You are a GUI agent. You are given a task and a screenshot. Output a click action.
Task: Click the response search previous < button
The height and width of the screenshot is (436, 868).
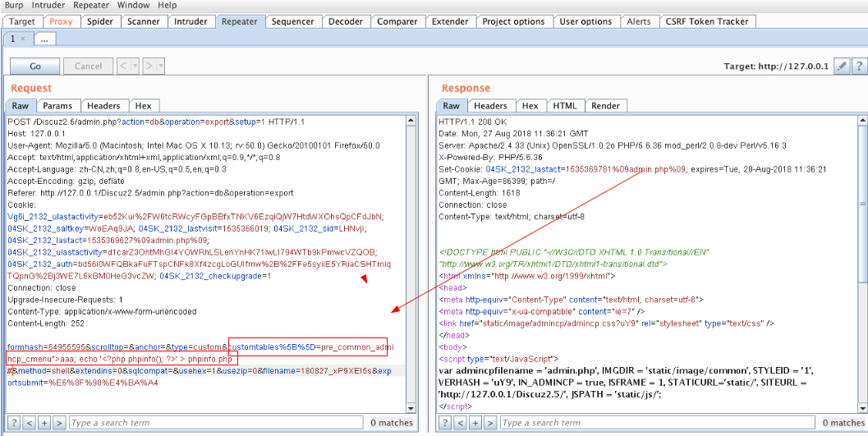click(x=460, y=423)
